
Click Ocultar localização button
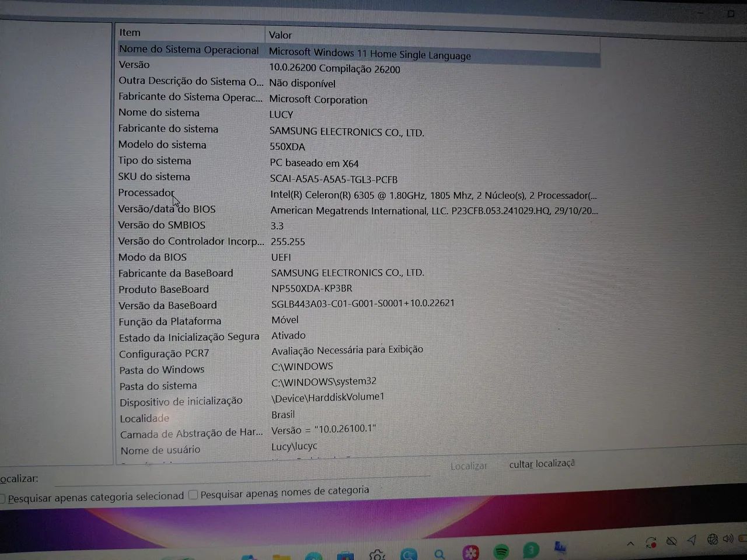542,464
